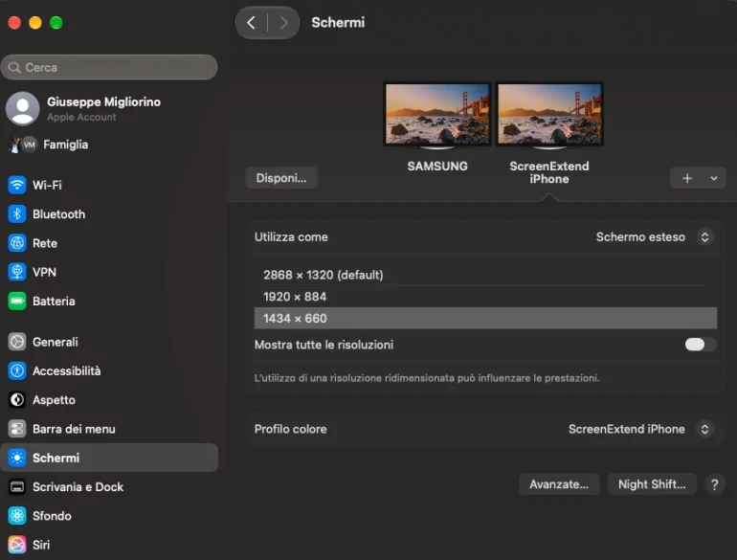Open Barra dei menu pane
The height and width of the screenshot is (560, 737).
pyautogui.click(x=109, y=429)
